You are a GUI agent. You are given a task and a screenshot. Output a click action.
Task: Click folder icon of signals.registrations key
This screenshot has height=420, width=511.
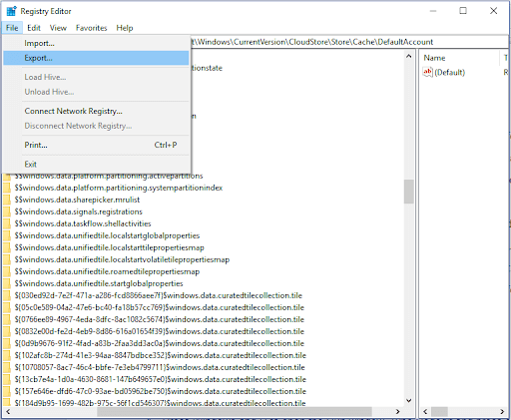click(7, 211)
